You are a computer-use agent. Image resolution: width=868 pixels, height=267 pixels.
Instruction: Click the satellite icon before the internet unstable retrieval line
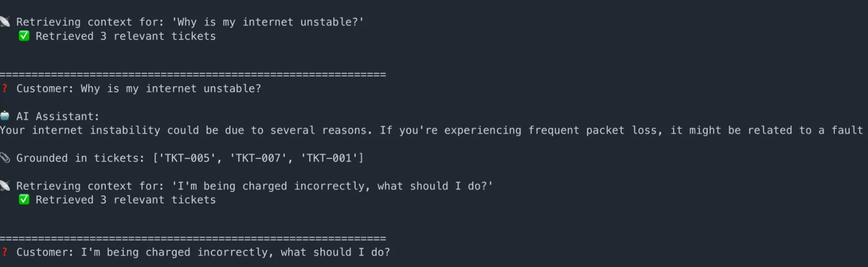(x=5, y=22)
